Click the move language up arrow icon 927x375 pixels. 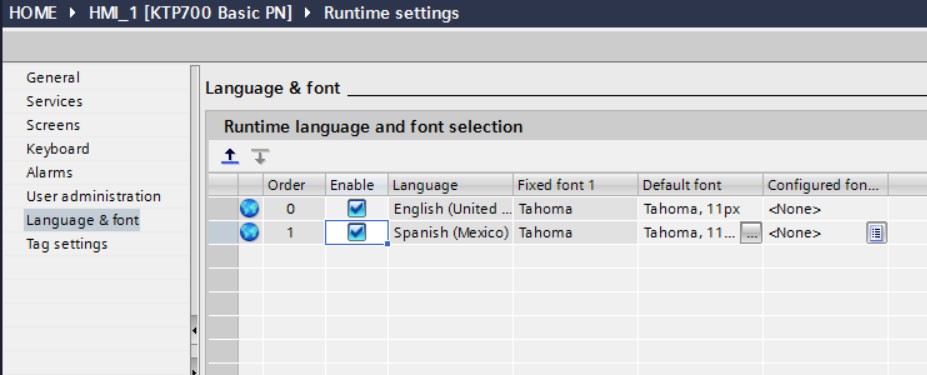(230, 156)
